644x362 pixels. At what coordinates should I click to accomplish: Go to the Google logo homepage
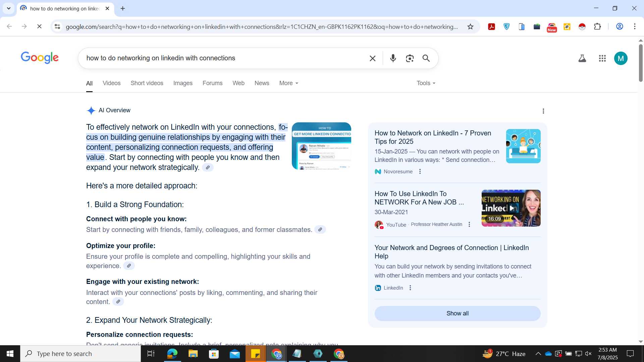pos(40,58)
